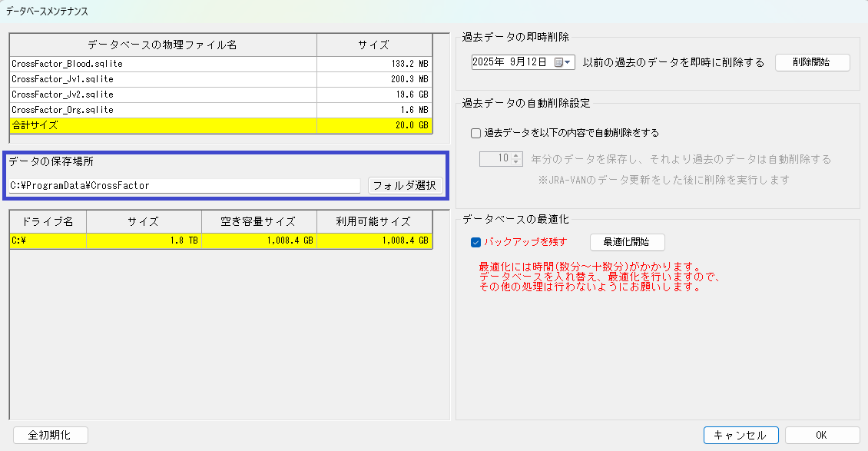Screen dimensions: 868x451
Task: Click the ドライブ名 column header
Action: tap(48, 221)
